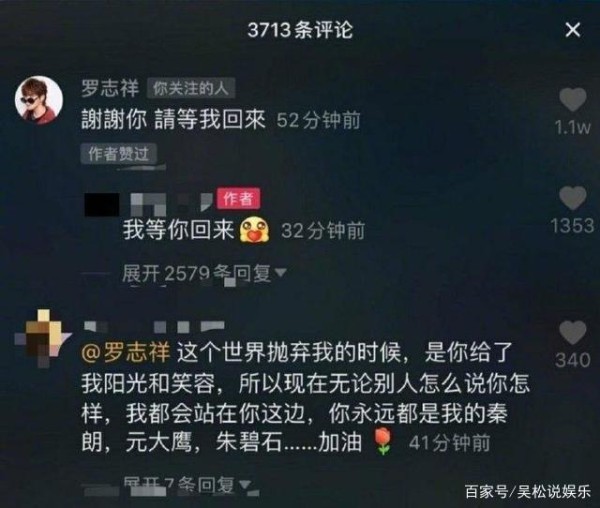Tap the dropdown arrow beside 2579条回复
Screen dimensions: 600x508
[x=281, y=272]
